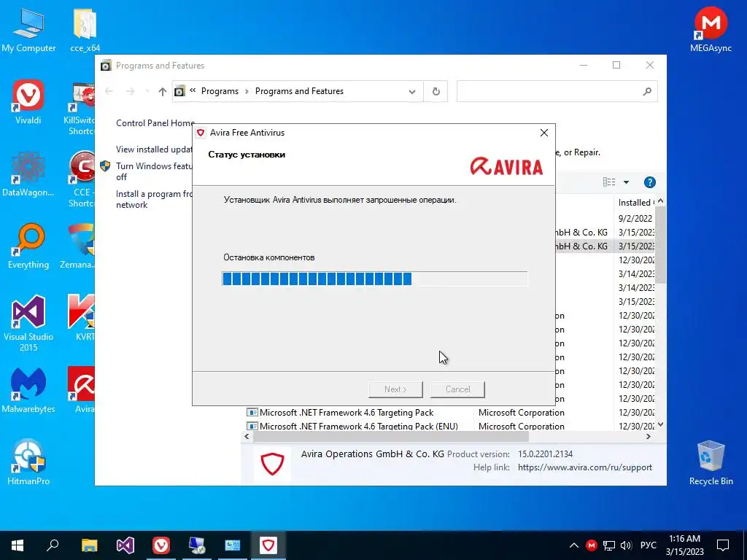
Task: Click the Next button in Avira installer
Action: [395, 389]
